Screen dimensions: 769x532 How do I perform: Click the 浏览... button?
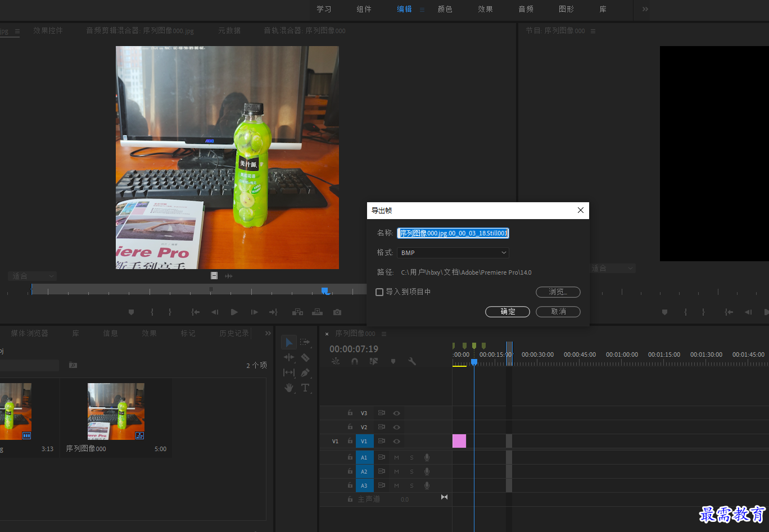[x=558, y=292]
